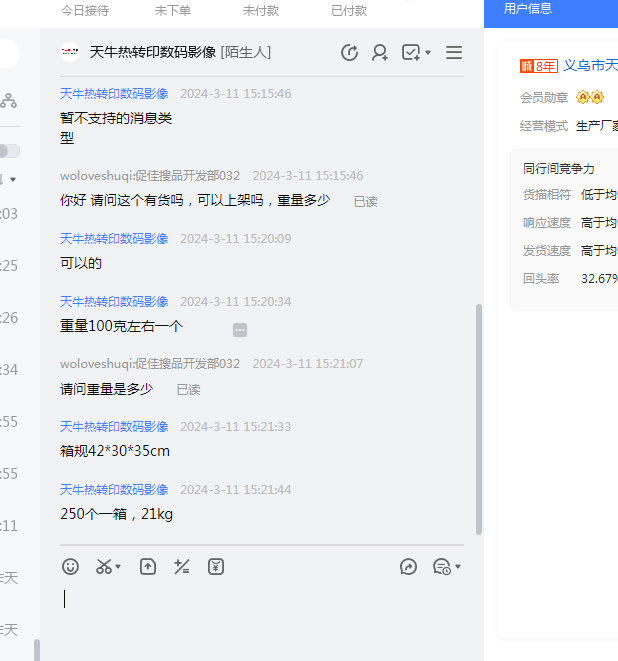This screenshot has height=661, width=618.
Task: Switch to the 已付款 tab
Action: pos(349,10)
